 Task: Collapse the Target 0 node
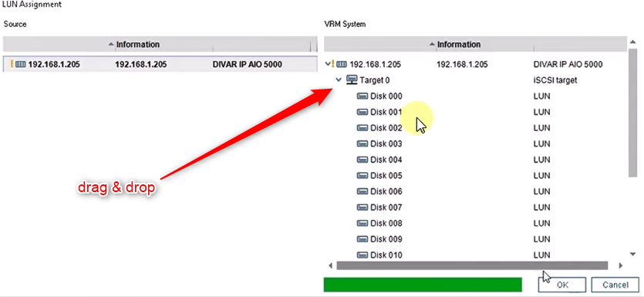pos(339,79)
